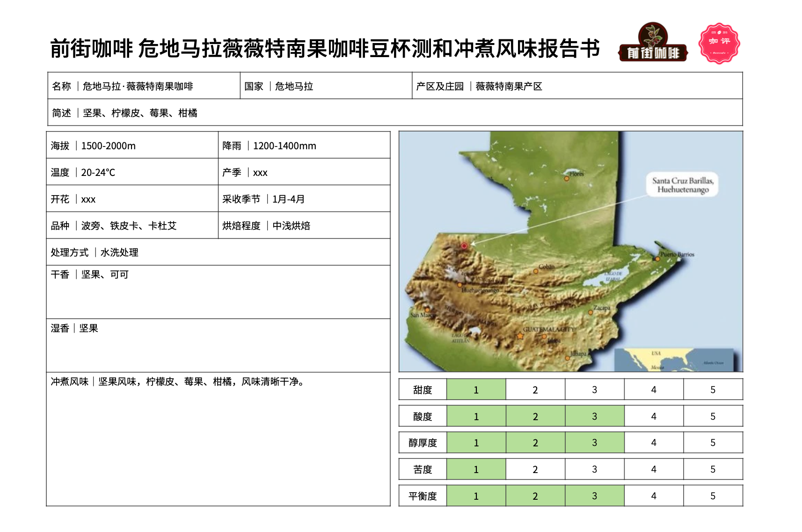
Task: Click the 处理方式 value 水洗处理
Action: pos(119,252)
